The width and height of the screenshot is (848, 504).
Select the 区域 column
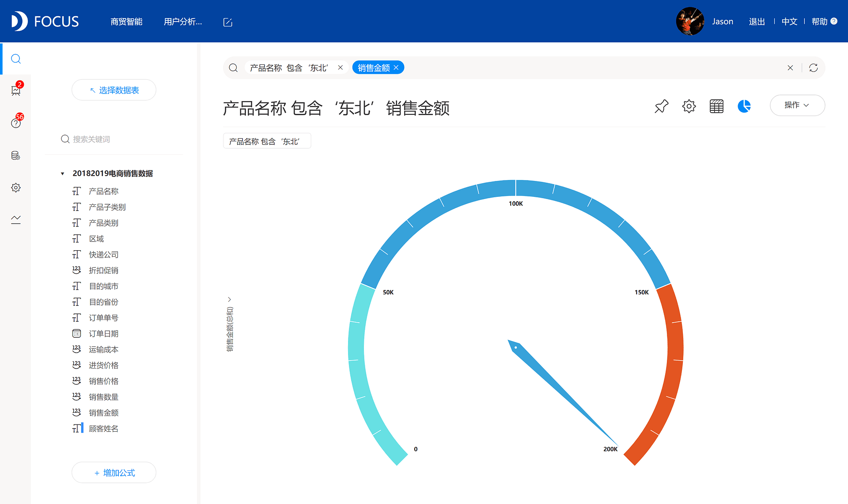[96, 239]
